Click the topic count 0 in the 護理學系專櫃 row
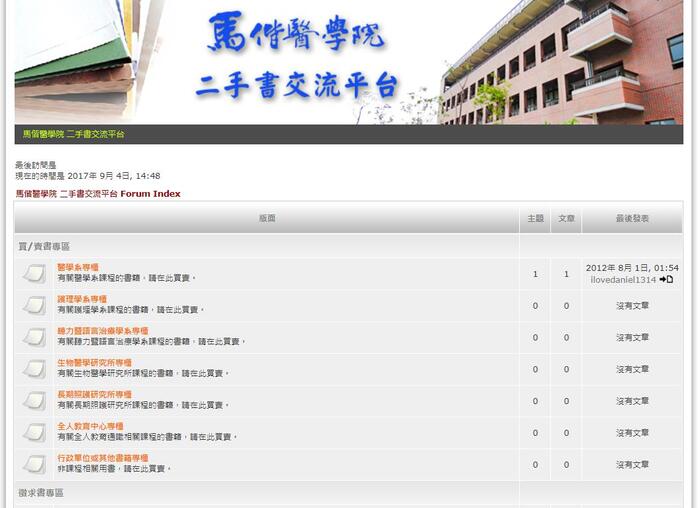The height and width of the screenshot is (508, 700). coord(535,306)
